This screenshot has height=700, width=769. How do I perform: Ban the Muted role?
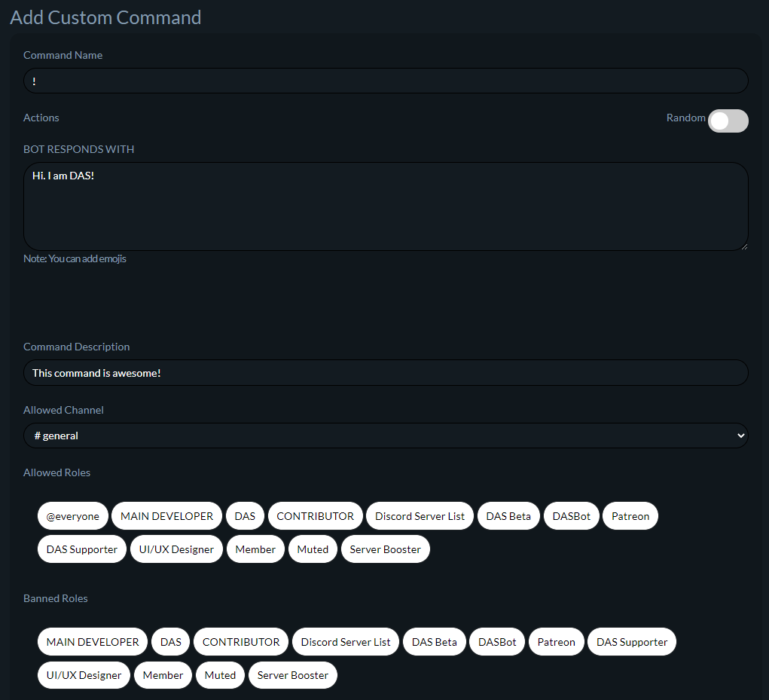coord(220,675)
